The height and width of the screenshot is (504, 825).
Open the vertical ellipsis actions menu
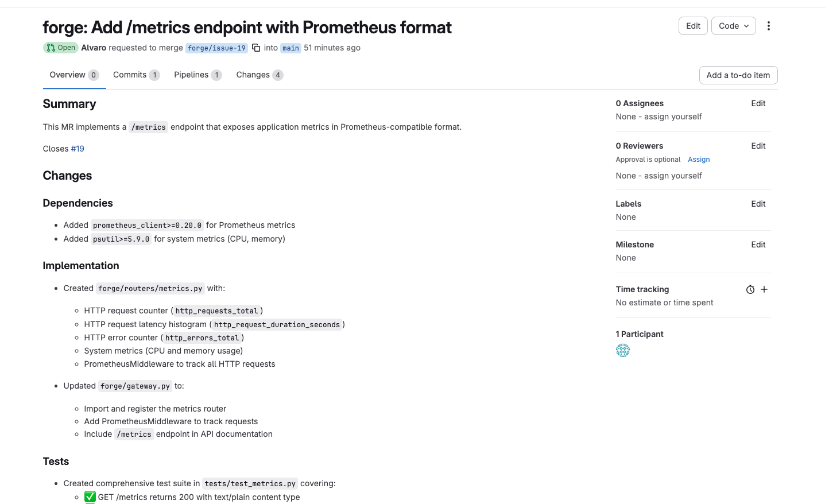pyautogui.click(x=768, y=26)
